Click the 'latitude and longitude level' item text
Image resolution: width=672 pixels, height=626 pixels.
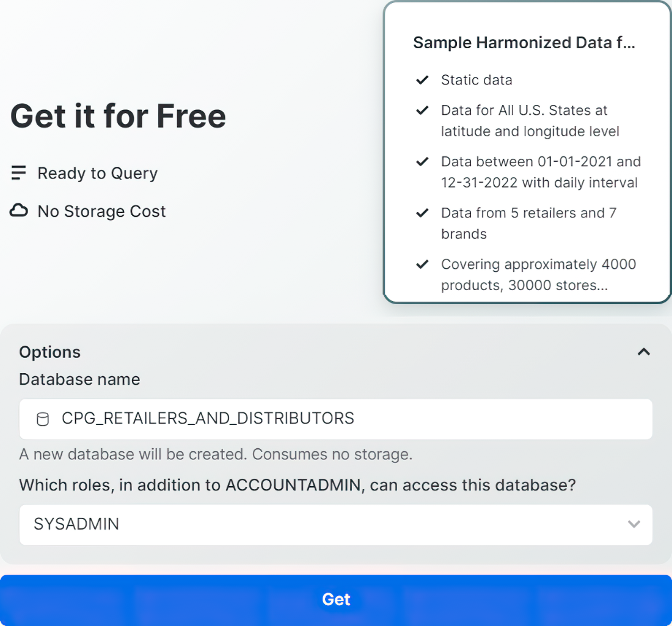click(x=530, y=131)
